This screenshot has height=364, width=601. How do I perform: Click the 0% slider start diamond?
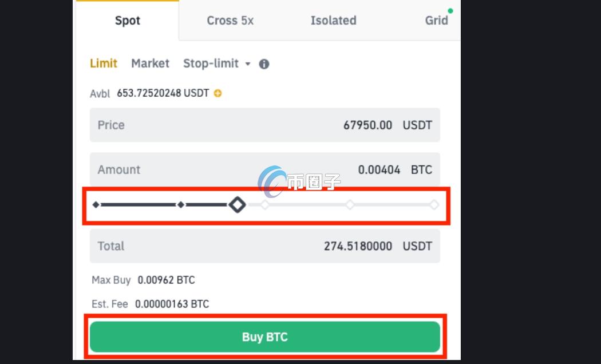(96, 204)
